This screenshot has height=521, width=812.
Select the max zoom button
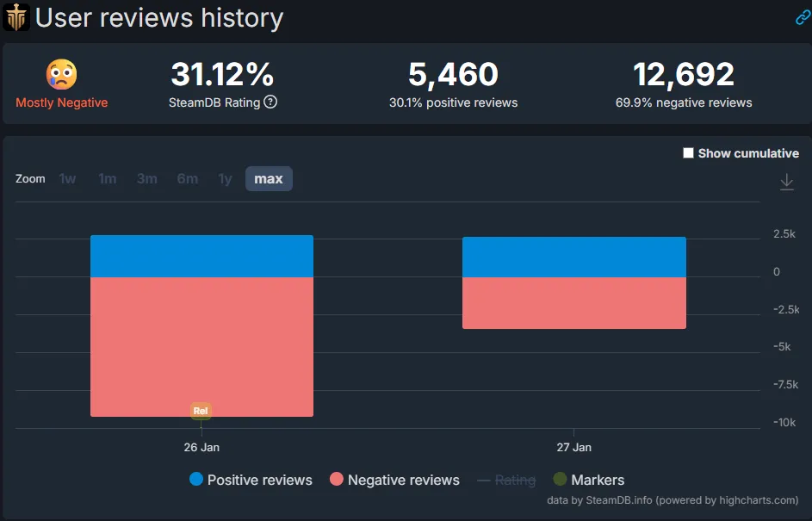coord(269,179)
